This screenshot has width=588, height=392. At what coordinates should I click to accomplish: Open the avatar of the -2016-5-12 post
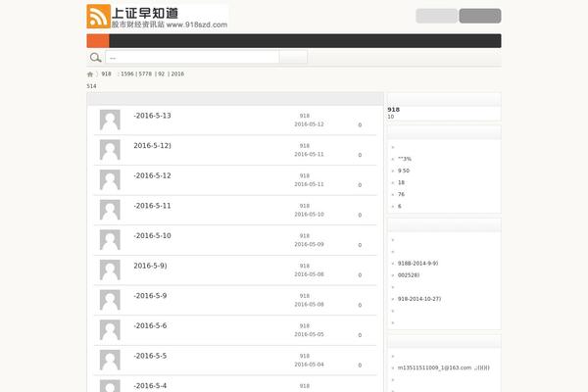[x=110, y=179]
